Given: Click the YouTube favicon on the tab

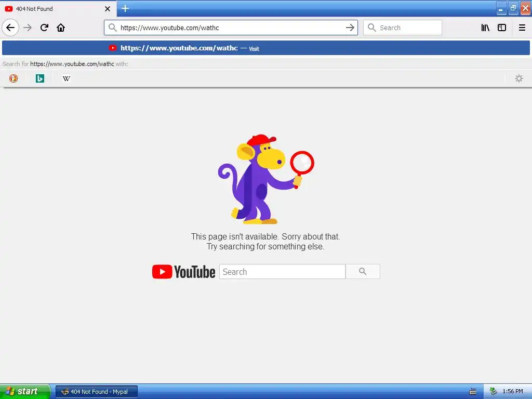Looking at the screenshot, I should tap(9, 9).
